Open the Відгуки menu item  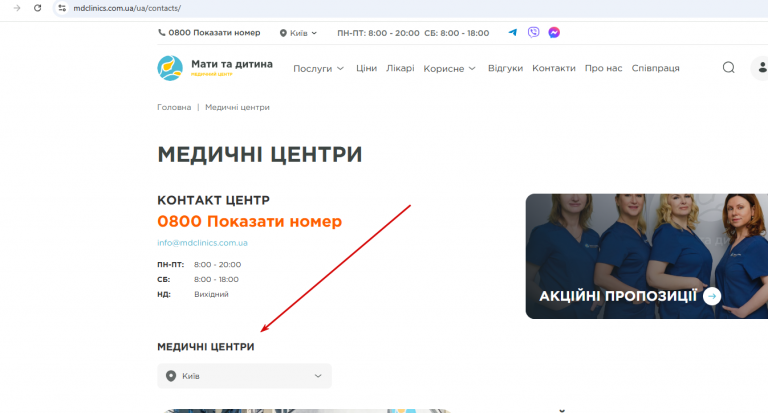505,68
